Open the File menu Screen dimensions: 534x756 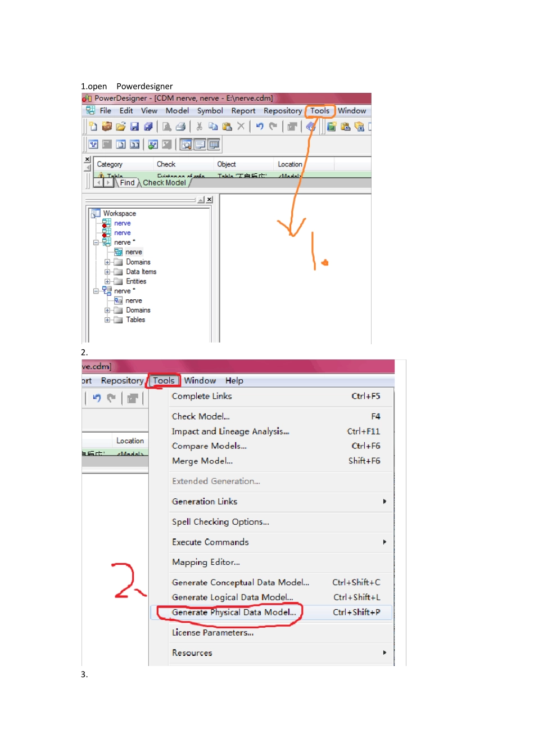[x=106, y=110]
